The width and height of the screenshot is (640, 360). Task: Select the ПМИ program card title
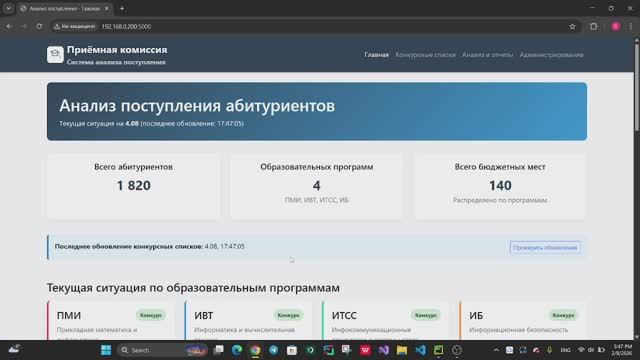point(69,316)
